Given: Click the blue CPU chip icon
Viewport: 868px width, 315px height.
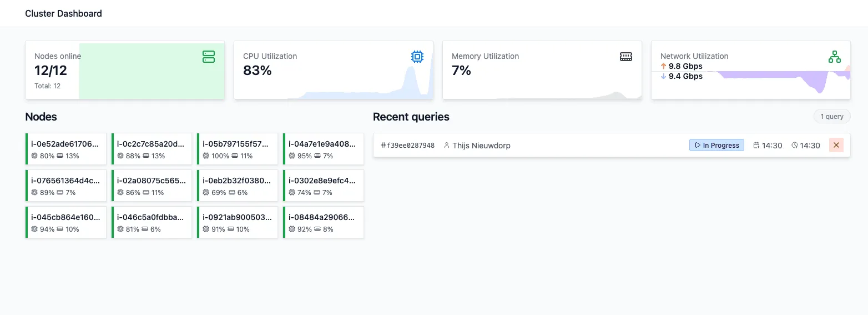Looking at the screenshot, I should (x=417, y=57).
